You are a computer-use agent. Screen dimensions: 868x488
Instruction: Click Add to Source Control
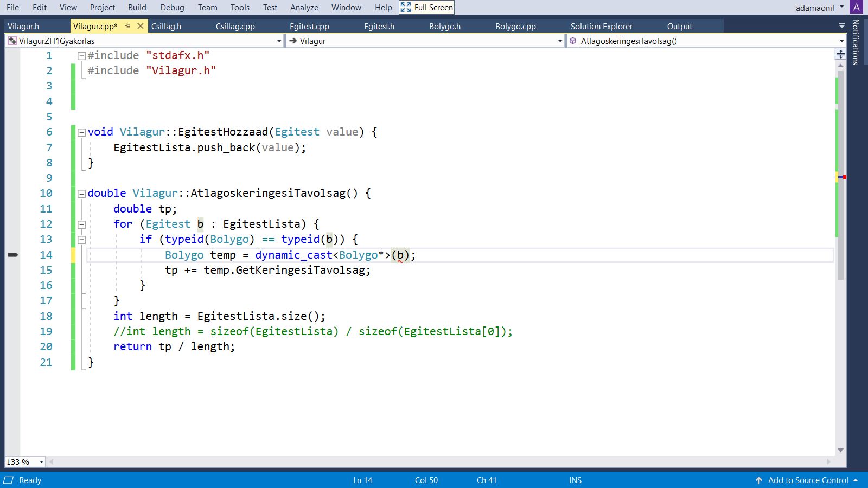point(808,480)
